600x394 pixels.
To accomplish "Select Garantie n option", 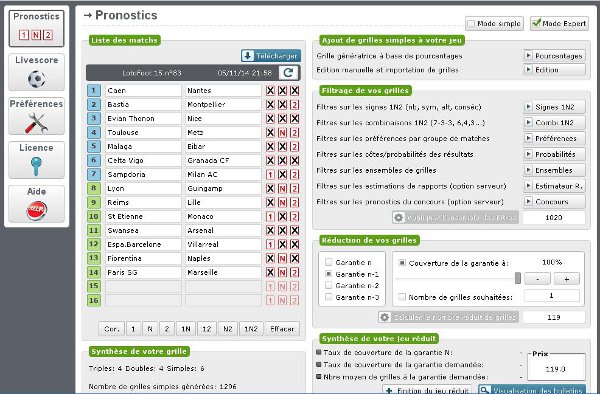I will pyautogui.click(x=328, y=262).
